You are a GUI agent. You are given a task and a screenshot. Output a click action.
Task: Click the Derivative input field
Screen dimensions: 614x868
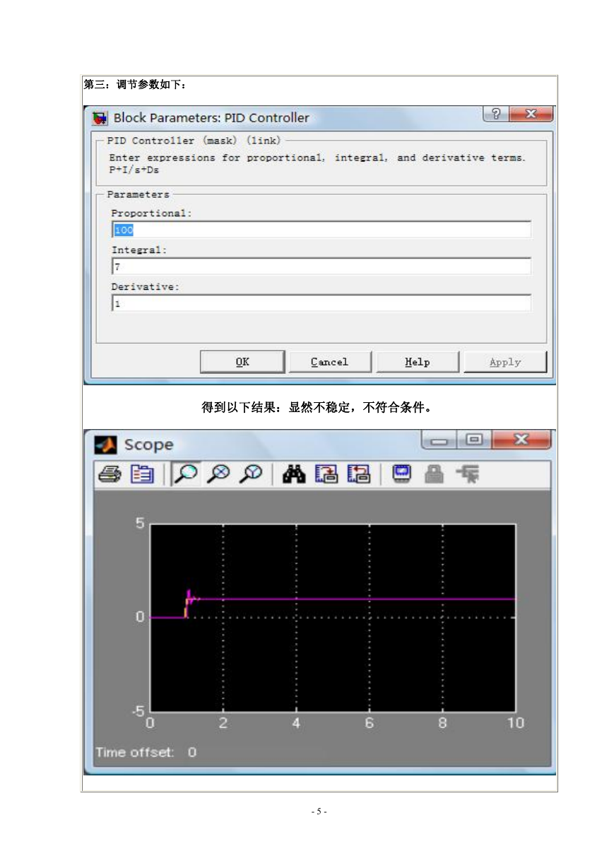(321, 303)
